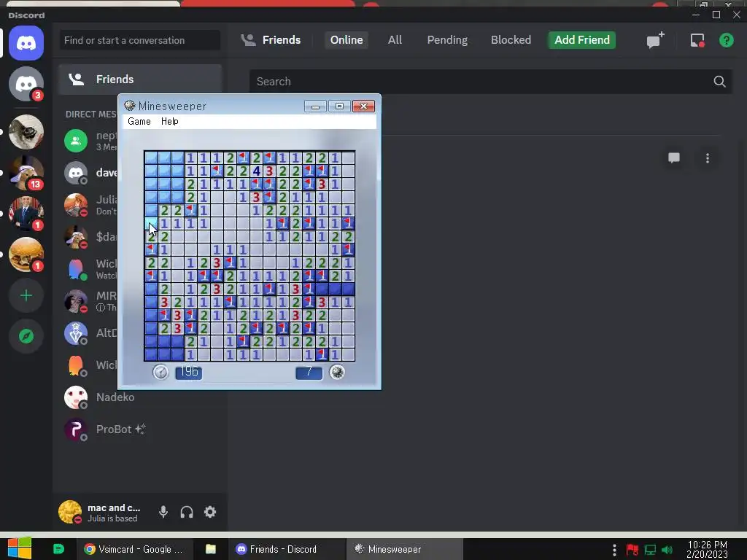Click the Minesweeper window title bar text
The image size is (747, 560).
tap(172, 106)
